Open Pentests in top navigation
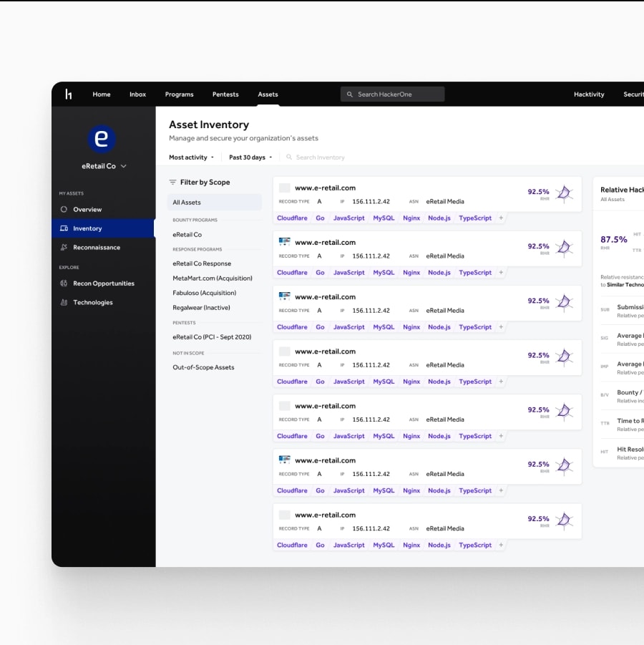 pyautogui.click(x=225, y=94)
